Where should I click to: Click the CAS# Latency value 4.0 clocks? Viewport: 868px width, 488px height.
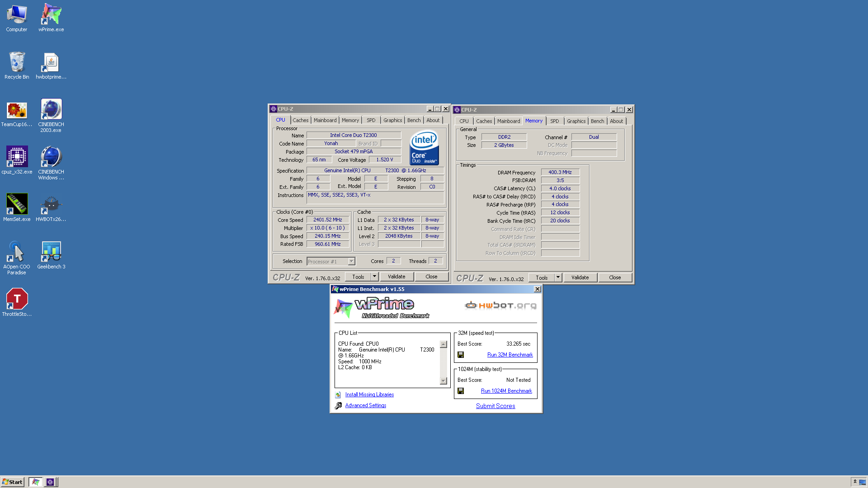[560, 188]
